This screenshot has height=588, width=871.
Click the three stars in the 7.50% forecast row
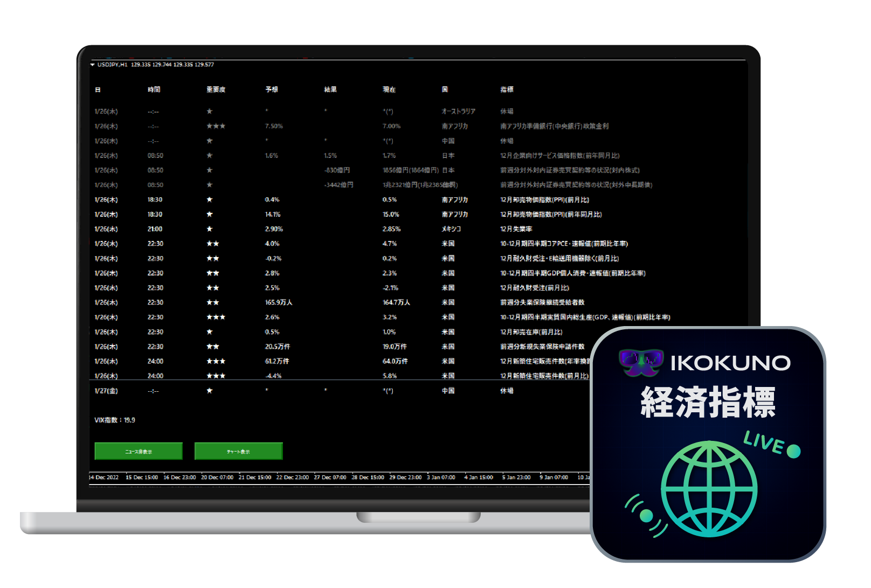216,126
